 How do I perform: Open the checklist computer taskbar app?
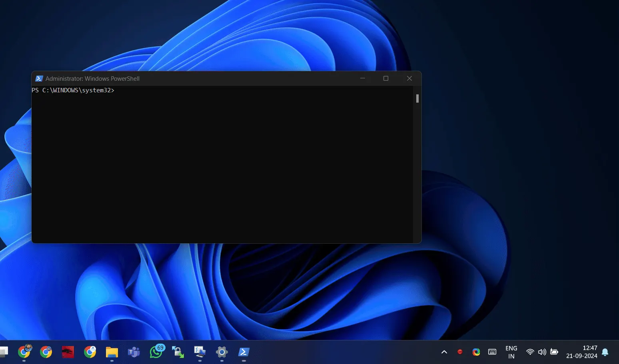tap(200, 352)
